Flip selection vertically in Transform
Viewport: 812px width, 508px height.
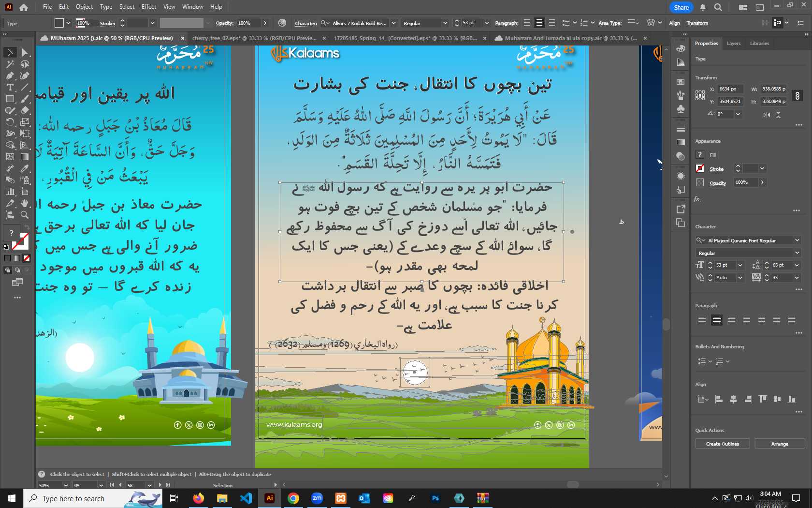[778, 115]
